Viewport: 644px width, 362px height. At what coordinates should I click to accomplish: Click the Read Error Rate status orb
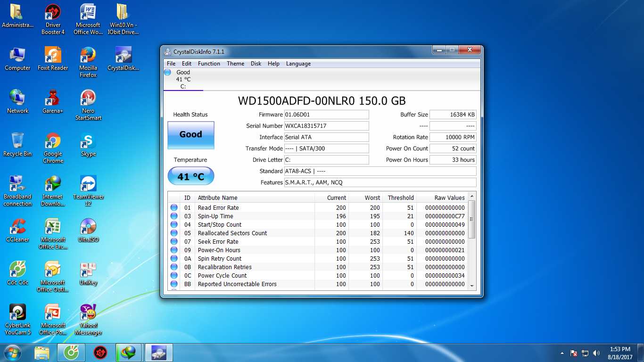(174, 207)
